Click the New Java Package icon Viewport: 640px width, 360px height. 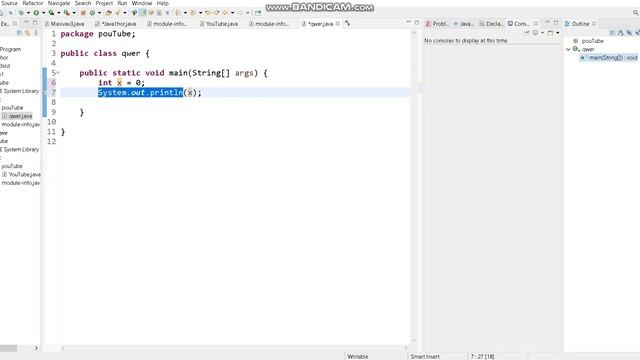[83, 13]
